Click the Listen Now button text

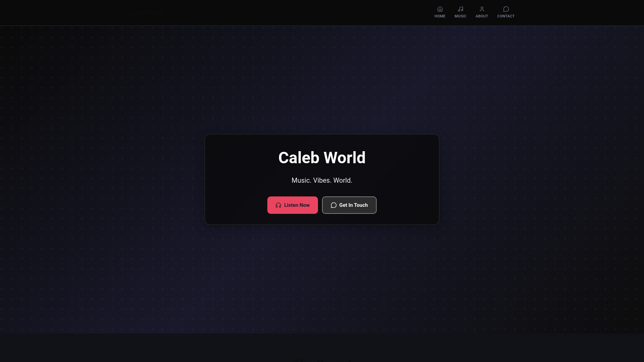pyautogui.click(x=297, y=205)
